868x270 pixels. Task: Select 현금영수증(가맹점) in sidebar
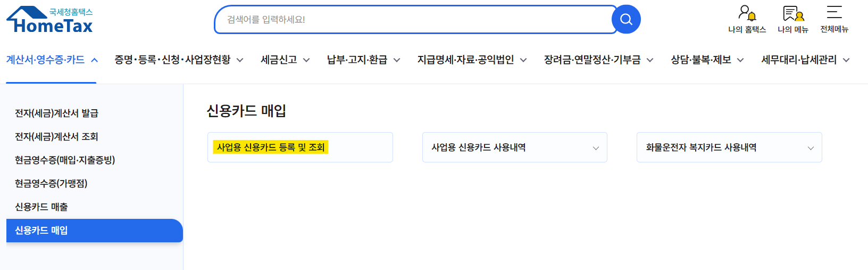click(x=51, y=183)
